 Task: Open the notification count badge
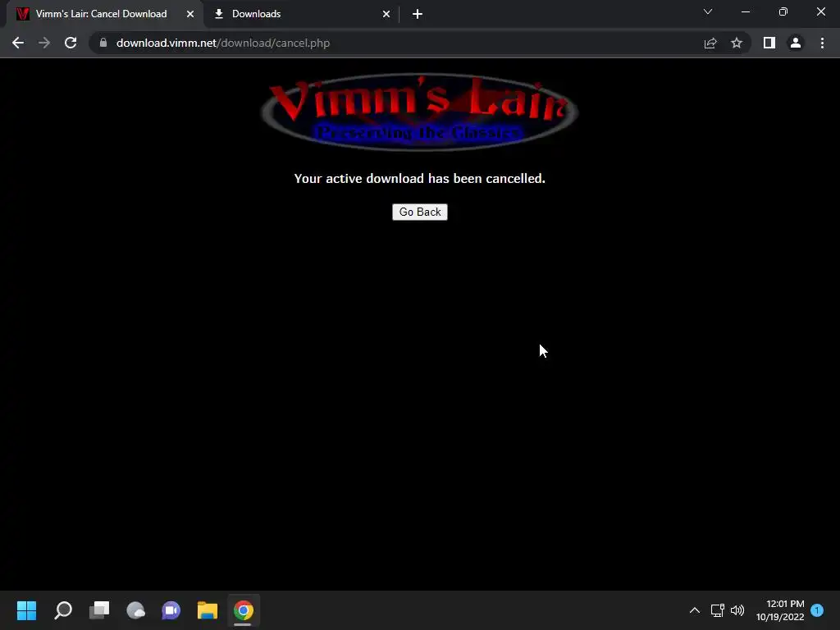817,610
